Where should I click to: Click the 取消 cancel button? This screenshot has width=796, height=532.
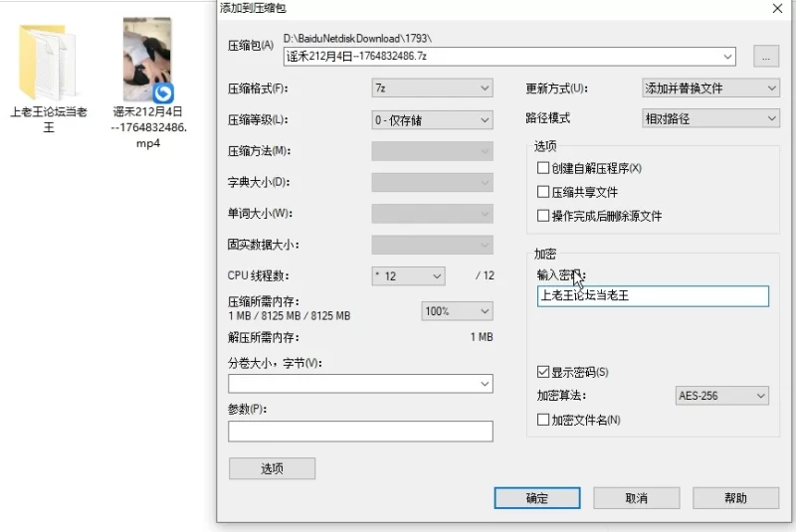[636, 498]
